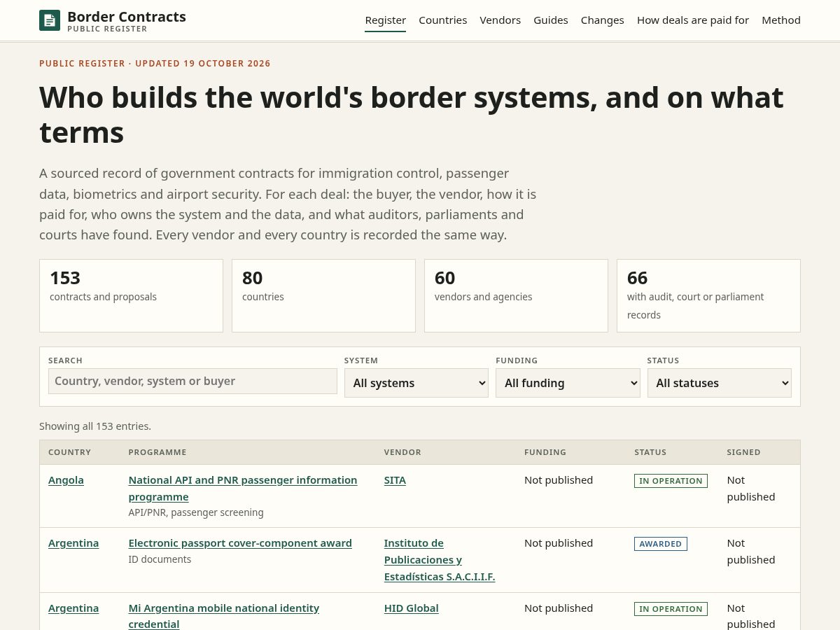Click 'Not published' funding cell in AWARDED row

click(559, 543)
